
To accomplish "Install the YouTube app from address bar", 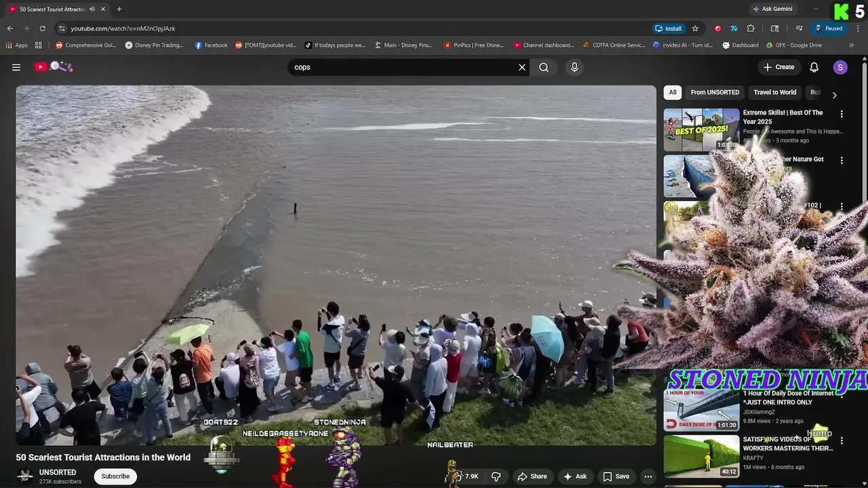I will tap(669, 28).
